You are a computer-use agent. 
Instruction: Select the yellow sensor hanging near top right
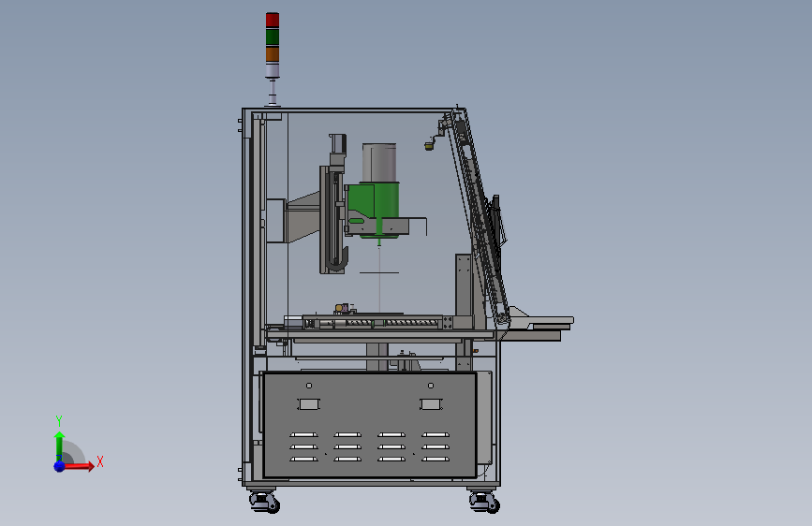[x=429, y=147]
